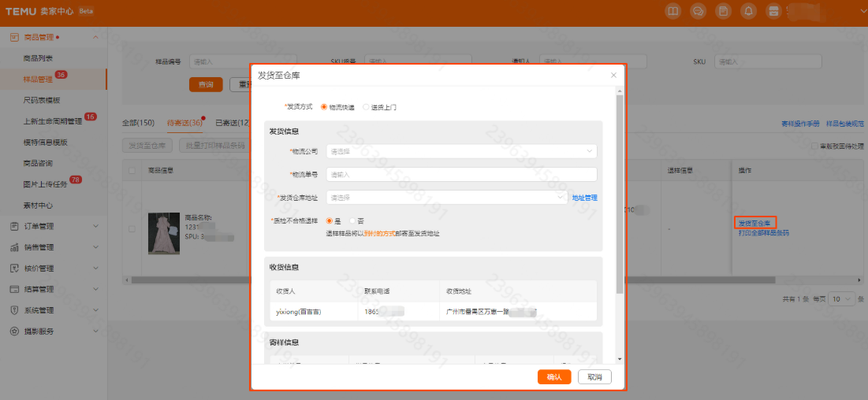The width and height of the screenshot is (868, 400).
Task: Open 上新生命周期管理 in sidebar
Action: pyautogui.click(x=53, y=121)
